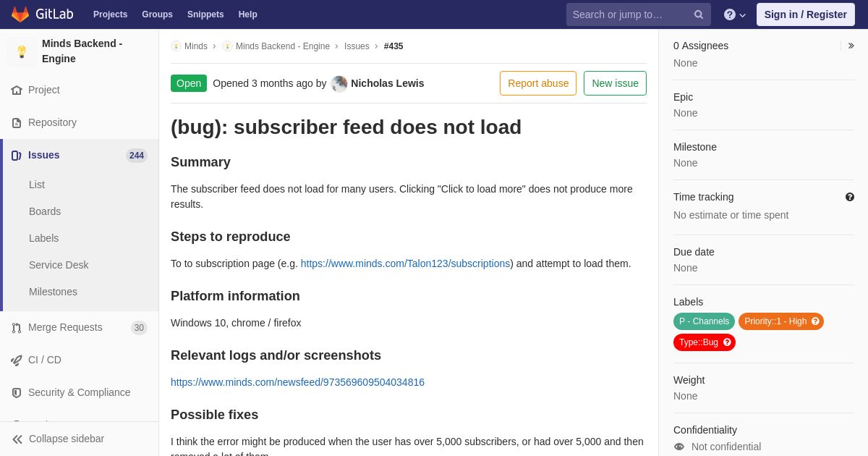
Task: Click the help icon on Type::Bug label
Action: pos(727,342)
